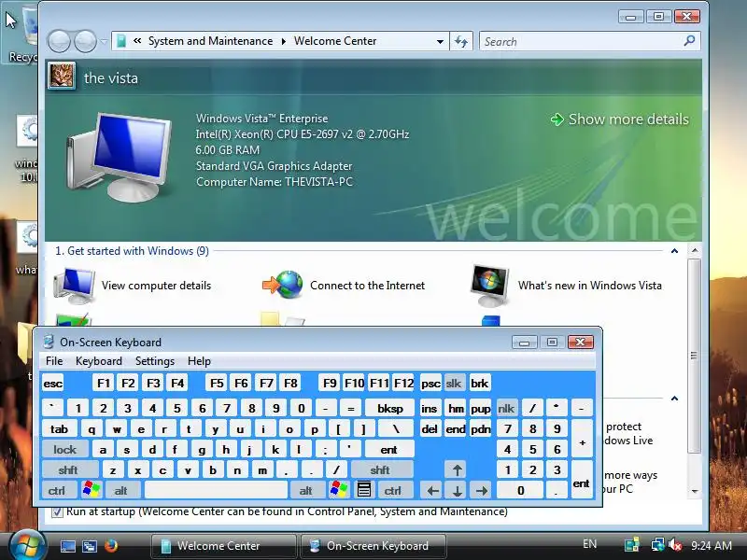The height and width of the screenshot is (560, 747).
Task: Collapse the second Welcome Center section chevron
Action: pyautogui.click(x=674, y=399)
